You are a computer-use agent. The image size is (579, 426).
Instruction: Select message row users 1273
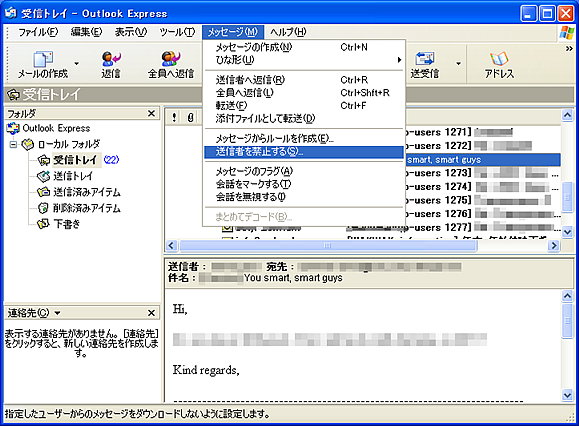(x=483, y=173)
